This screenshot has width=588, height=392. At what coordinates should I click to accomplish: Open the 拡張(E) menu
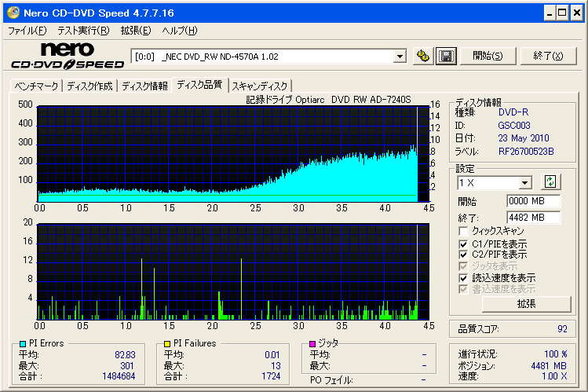136,31
